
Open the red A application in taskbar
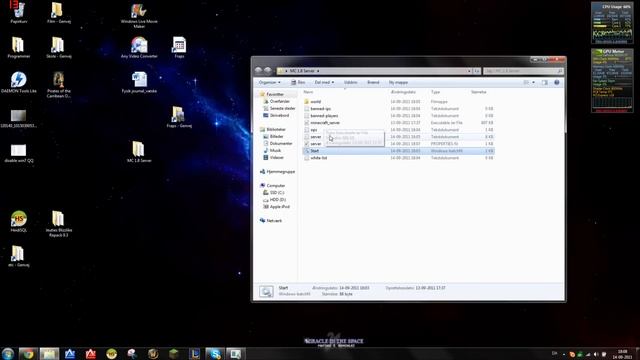pyautogui.click(x=91, y=353)
